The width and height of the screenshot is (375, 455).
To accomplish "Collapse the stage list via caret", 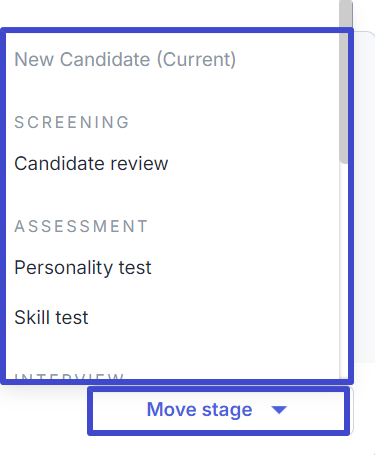I will pos(279,410).
